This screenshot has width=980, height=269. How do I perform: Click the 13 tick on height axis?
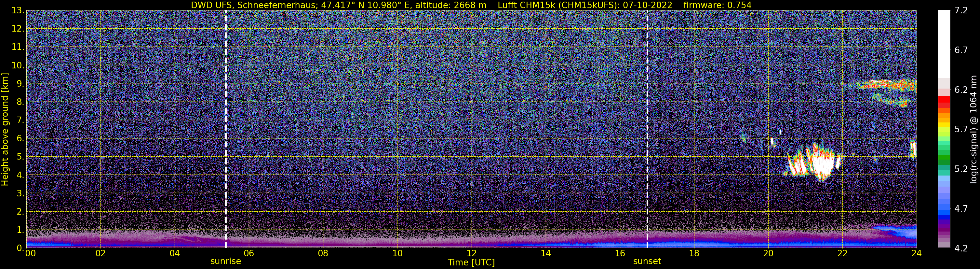point(18,11)
